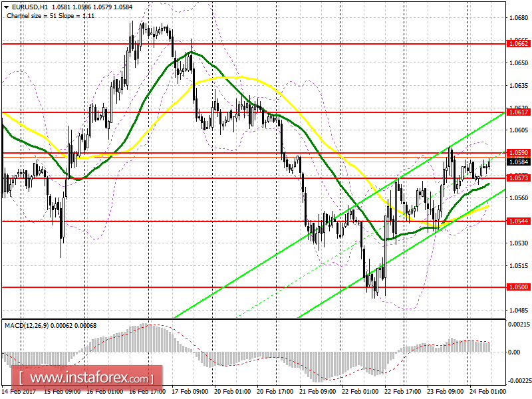Click the '15 Feb 09:00' time label
The width and height of the screenshot is (532, 399).
[x=63, y=391]
